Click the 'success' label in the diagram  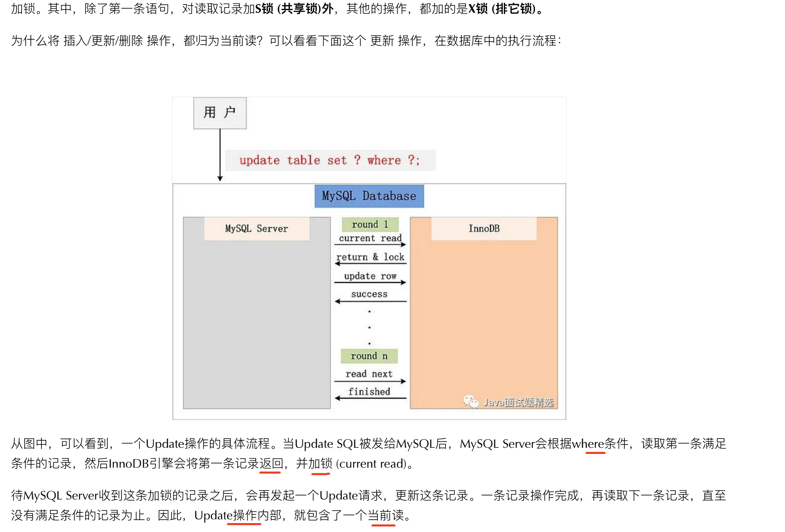[x=370, y=294]
